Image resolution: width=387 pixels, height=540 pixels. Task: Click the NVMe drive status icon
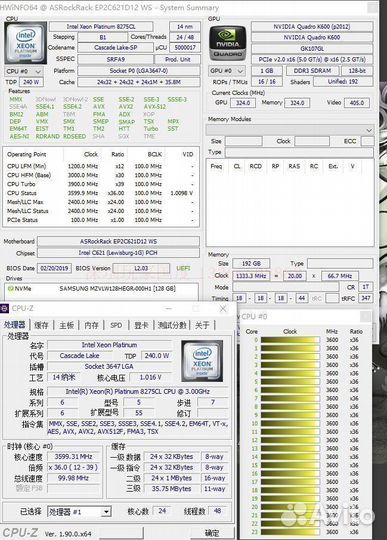10,288
